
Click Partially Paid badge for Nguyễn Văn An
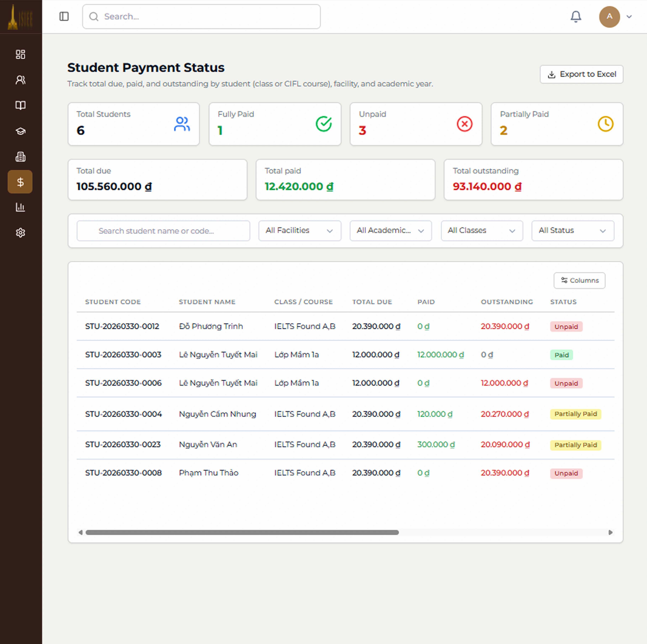pyautogui.click(x=575, y=445)
